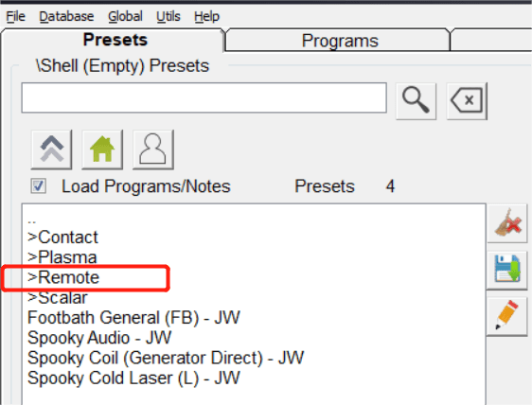This screenshot has width=532, height=405.
Task: Expand the >Contact folder
Action: point(62,238)
